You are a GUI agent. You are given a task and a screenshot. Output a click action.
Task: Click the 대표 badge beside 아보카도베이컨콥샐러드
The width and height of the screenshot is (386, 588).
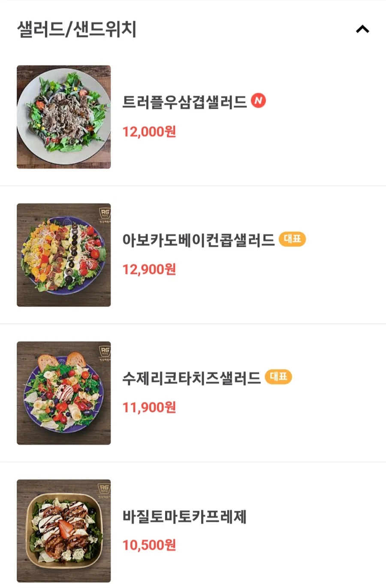point(292,239)
